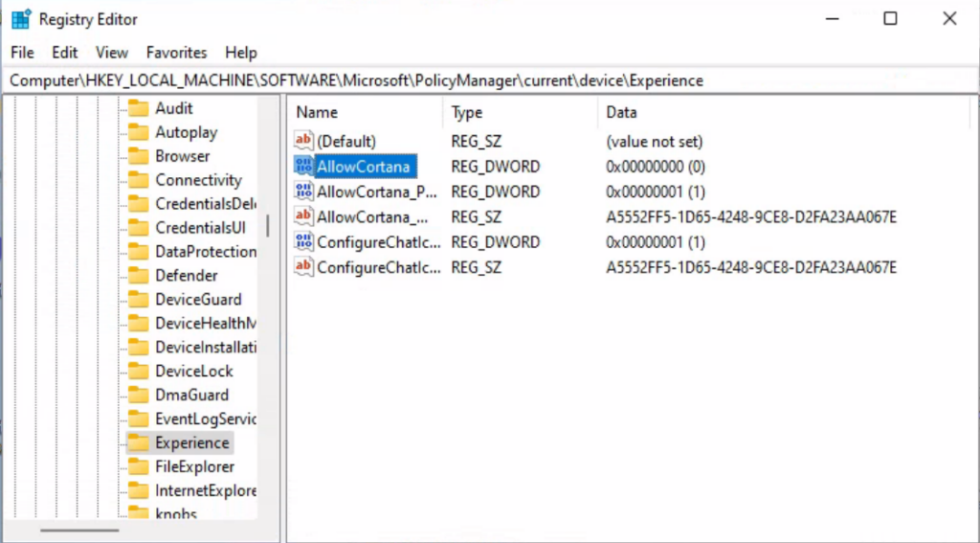The width and height of the screenshot is (980, 543).
Task: Click the tree pane horizontal scrollbar thumb
Action: (x=79, y=532)
